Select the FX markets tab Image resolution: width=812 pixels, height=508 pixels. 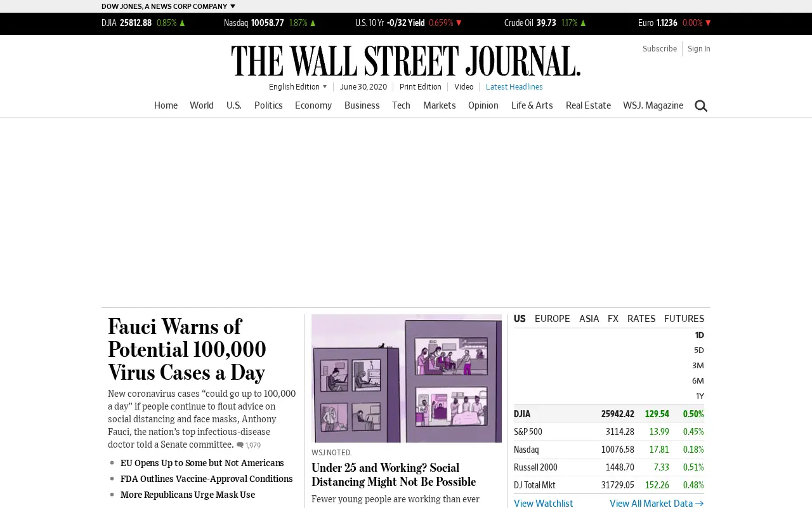[x=613, y=319]
